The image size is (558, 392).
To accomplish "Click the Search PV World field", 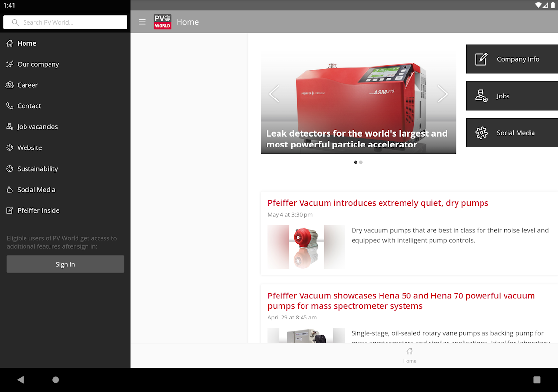I will tap(65, 22).
